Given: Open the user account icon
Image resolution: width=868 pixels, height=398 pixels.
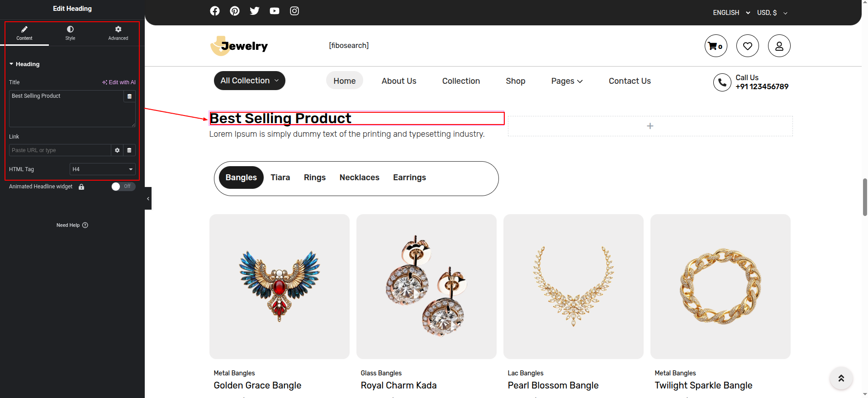Looking at the screenshot, I should pos(779,46).
